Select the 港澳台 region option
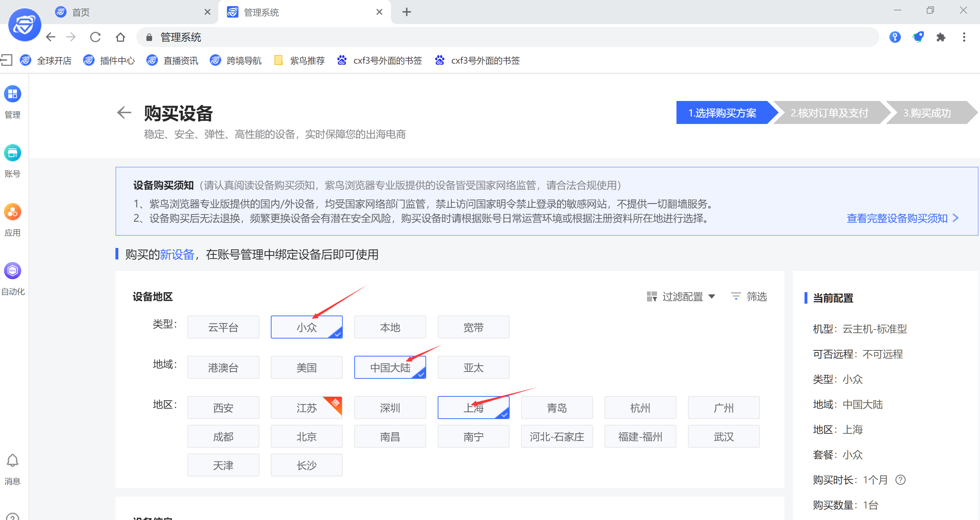 tap(223, 368)
